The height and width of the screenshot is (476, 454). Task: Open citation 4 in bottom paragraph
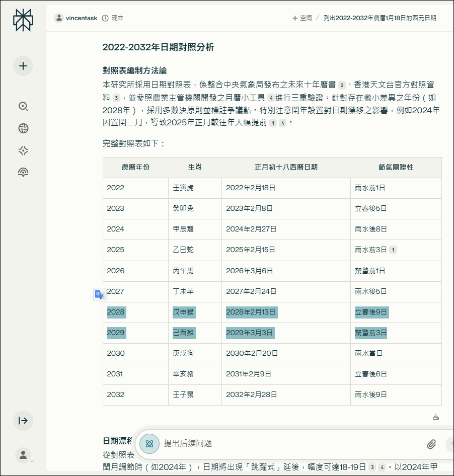(x=382, y=467)
